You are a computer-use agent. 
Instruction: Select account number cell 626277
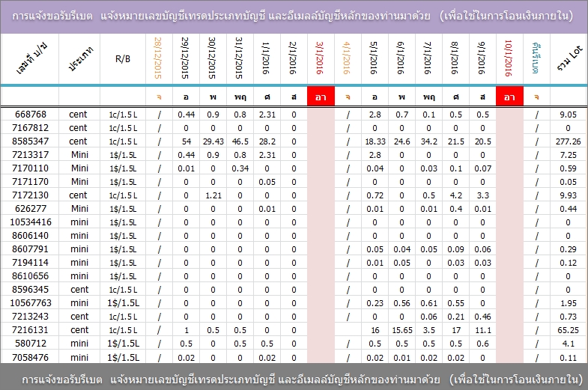point(31,209)
